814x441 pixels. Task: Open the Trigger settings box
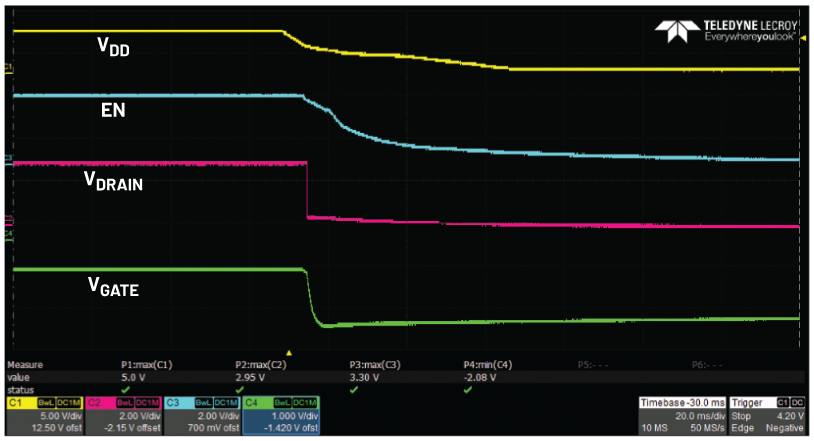click(x=768, y=415)
